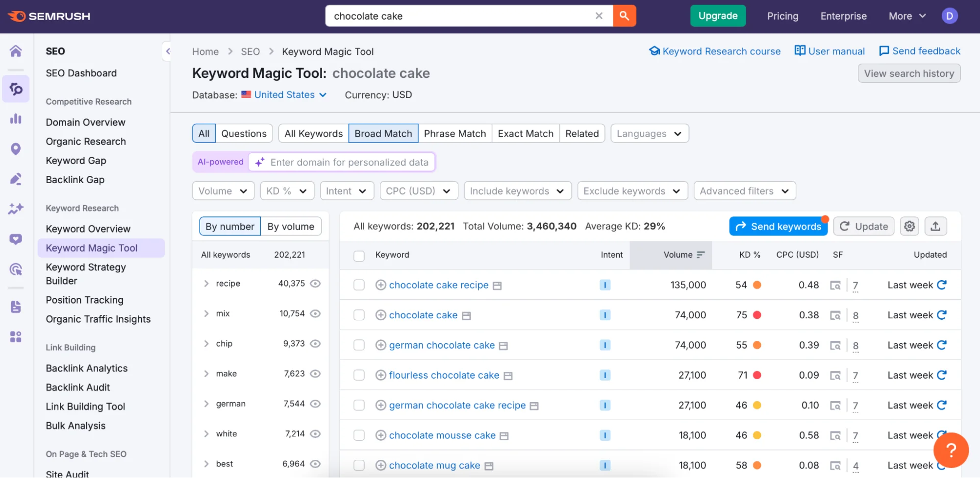Image resolution: width=980 pixels, height=478 pixels.
Task: Open Keyword Overview in the sidebar
Action: click(x=88, y=229)
